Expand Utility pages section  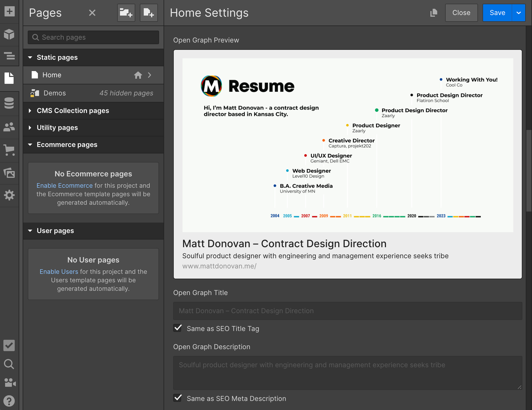57,128
